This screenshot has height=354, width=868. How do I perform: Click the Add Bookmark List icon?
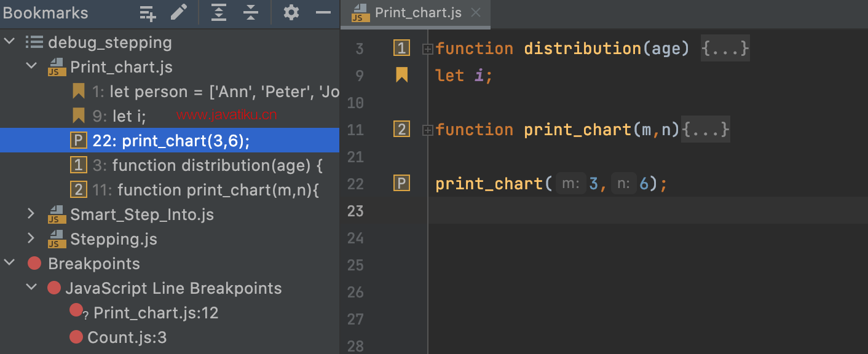(x=148, y=13)
